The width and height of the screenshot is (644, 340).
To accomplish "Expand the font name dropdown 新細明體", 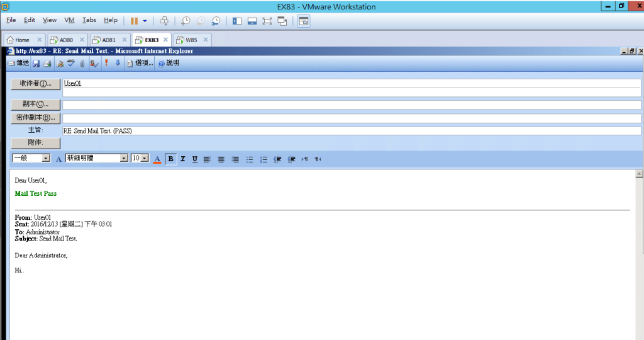I will coord(124,159).
